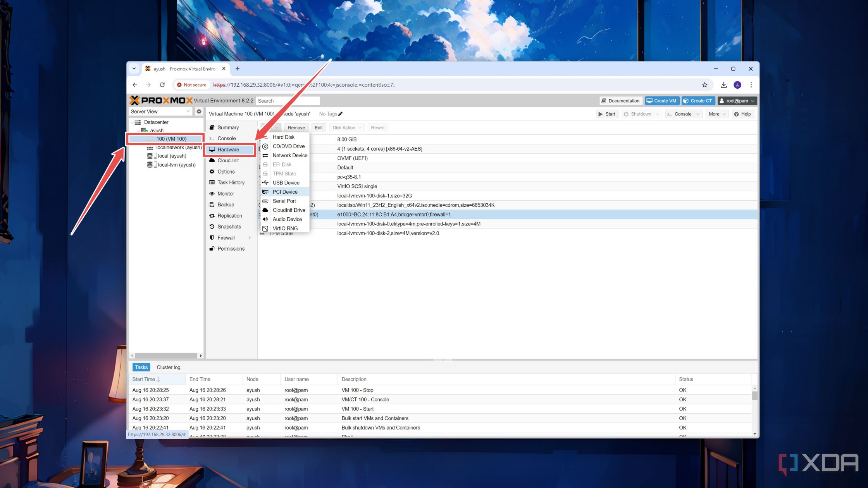Reload the Proxmox page
Screen dimensions: 868x488
(162, 85)
